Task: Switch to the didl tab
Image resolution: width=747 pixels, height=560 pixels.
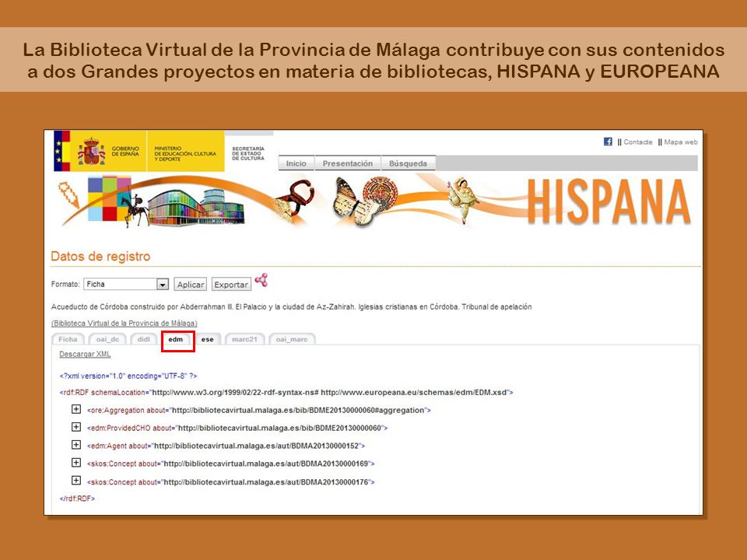Action: pyautogui.click(x=143, y=339)
